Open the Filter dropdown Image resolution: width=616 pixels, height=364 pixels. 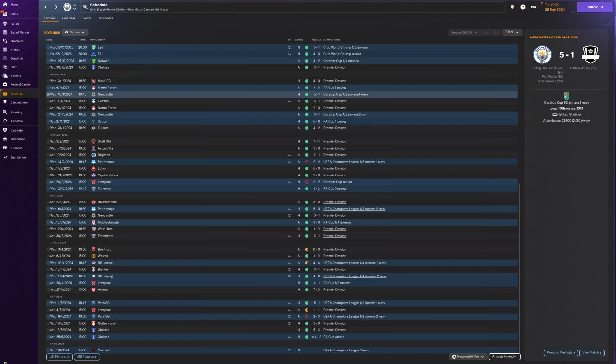click(512, 32)
